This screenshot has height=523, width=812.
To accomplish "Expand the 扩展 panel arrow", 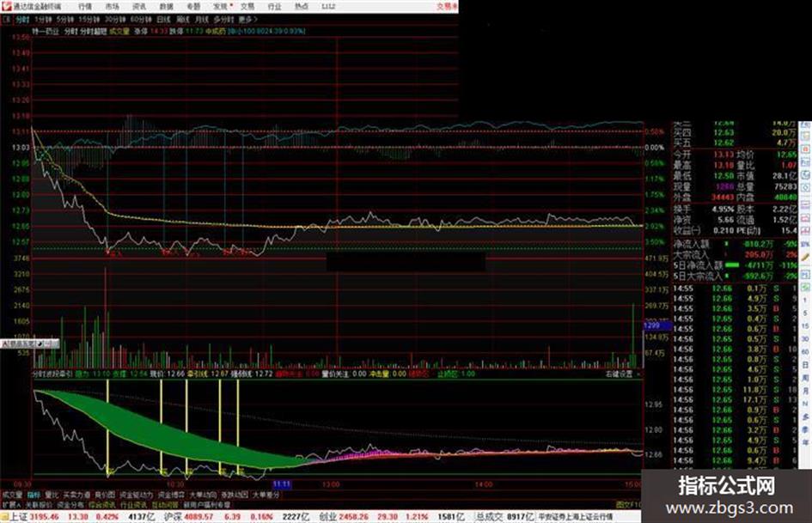I will (11, 504).
